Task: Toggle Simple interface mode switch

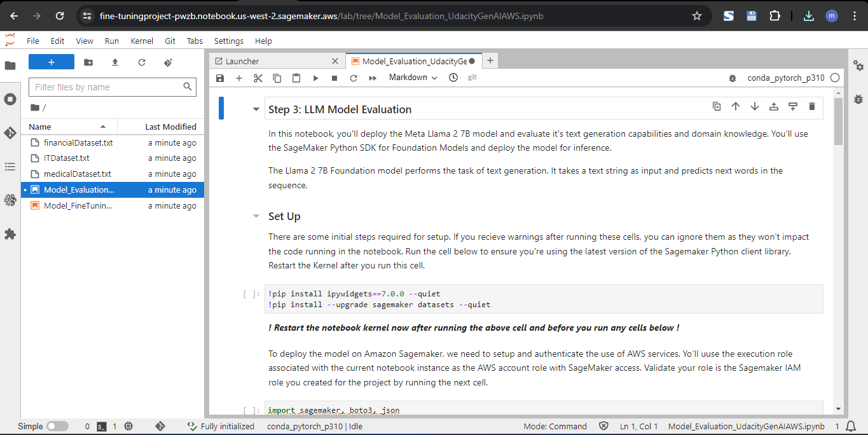Action: pyautogui.click(x=56, y=426)
